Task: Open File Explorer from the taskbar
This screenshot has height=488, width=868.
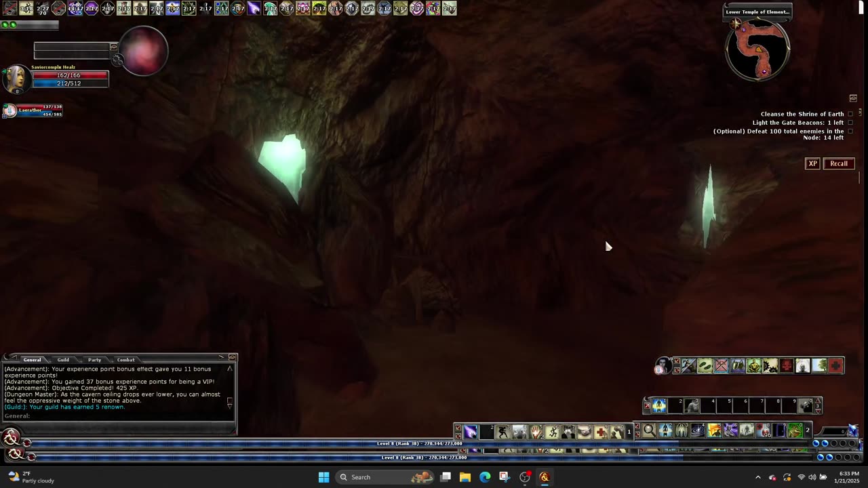Action: (x=465, y=477)
